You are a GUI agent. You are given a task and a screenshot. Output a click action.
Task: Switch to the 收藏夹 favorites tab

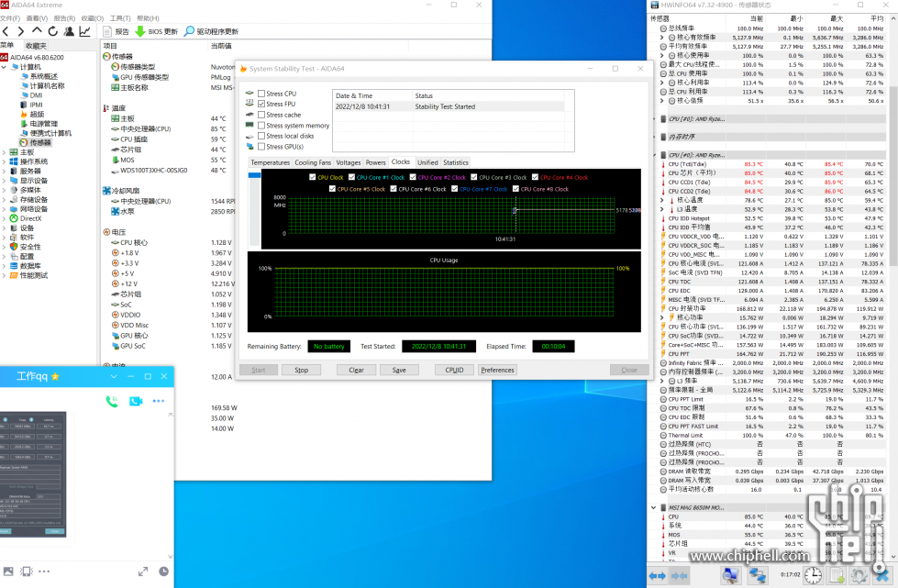pyautogui.click(x=36, y=46)
